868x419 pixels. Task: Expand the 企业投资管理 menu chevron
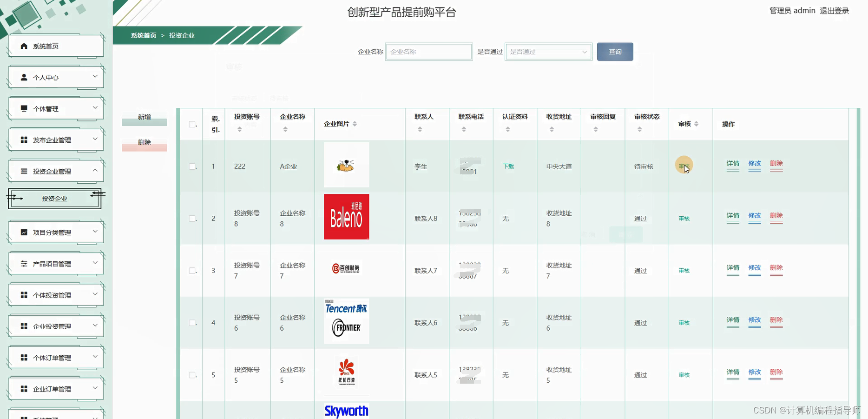[x=95, y=325]
